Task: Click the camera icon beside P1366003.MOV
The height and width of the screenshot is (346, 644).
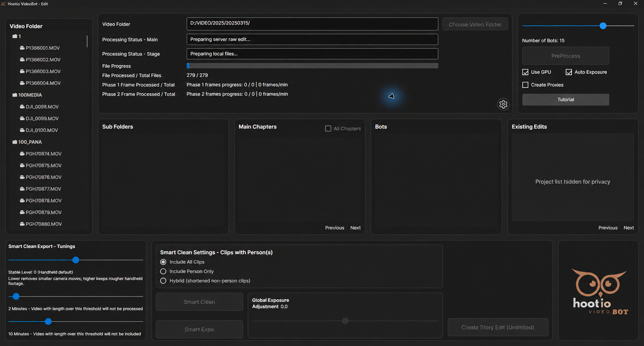Action: 22,71
